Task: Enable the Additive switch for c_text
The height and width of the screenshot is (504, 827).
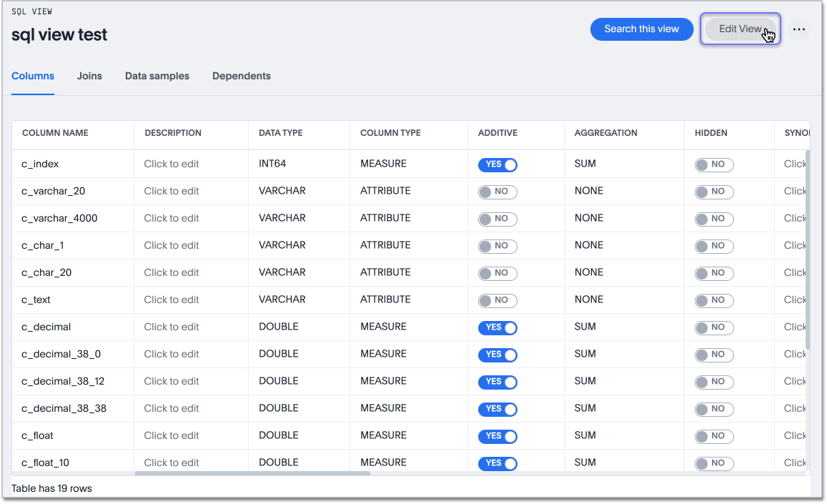Action: pyautogui.click(x=497, y=300)
